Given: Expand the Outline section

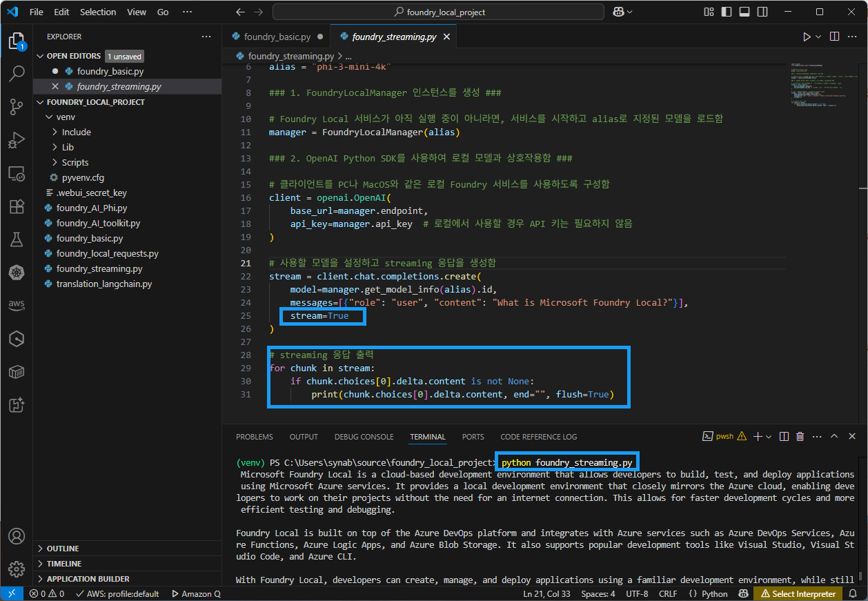Looking at the screenshot, I should pos(127,549).
